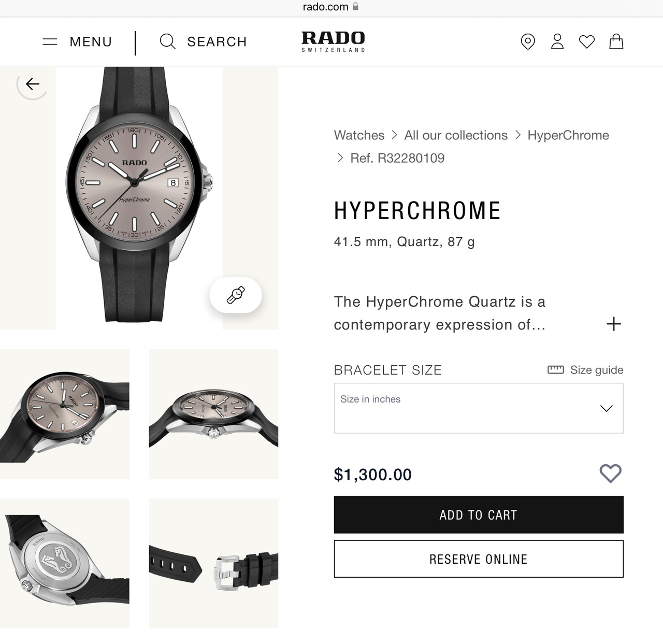Click the Watches breadcrumb link
The image size is (663, 644).
pos(359,135)
